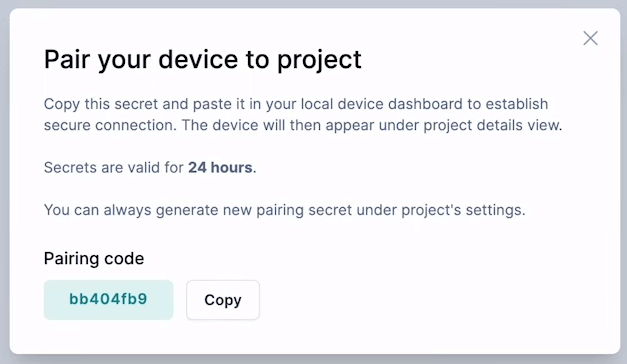Close the pairing dialog with the X icon
Image resolution: width=627 pixels, height=364 pixels.
590,38
